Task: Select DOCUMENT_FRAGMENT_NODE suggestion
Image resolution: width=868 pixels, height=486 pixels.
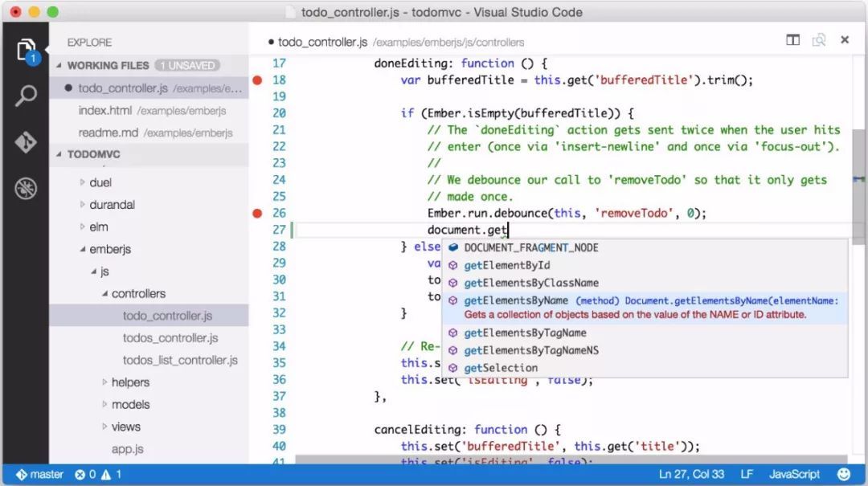Action: 645,247
